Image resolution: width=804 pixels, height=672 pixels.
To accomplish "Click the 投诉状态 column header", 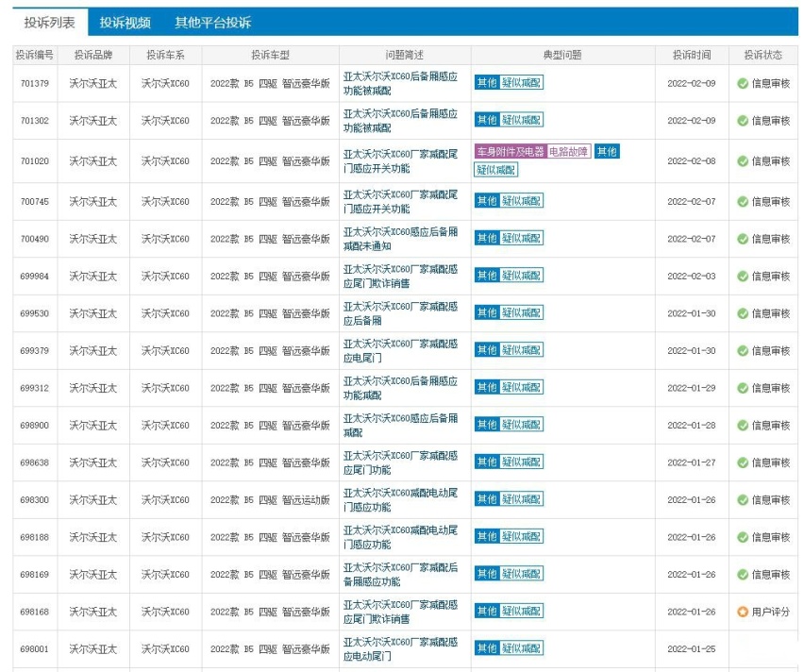I will tap(763, 55).
